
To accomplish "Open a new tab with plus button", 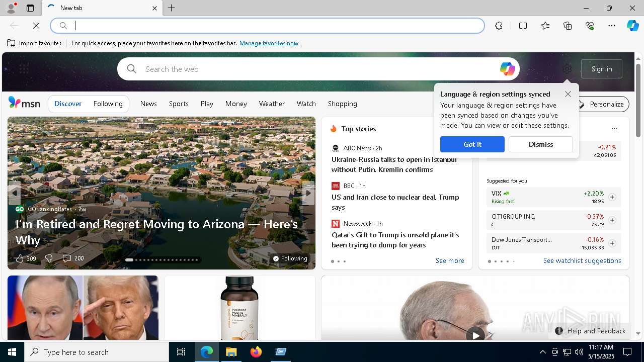I will pos(172,8).
